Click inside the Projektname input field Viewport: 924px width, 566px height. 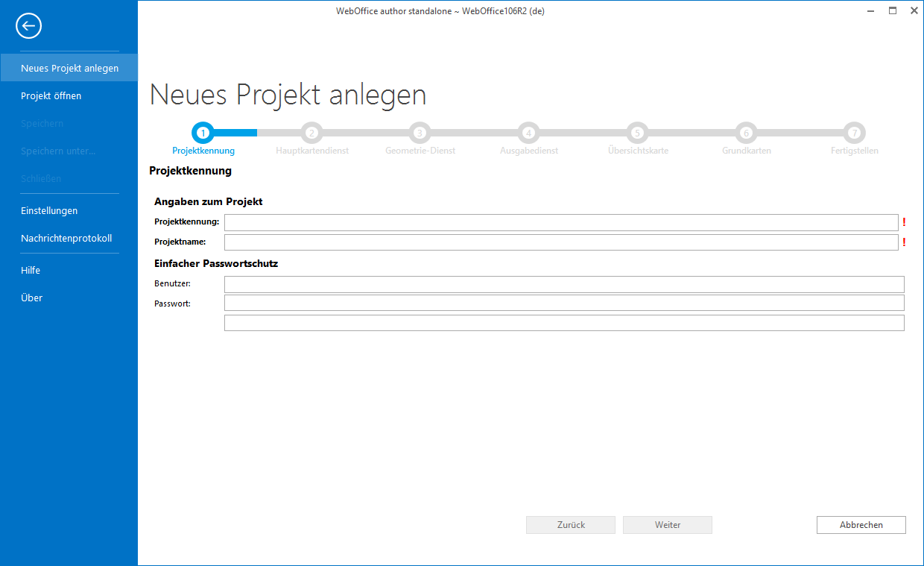[561, 242]
